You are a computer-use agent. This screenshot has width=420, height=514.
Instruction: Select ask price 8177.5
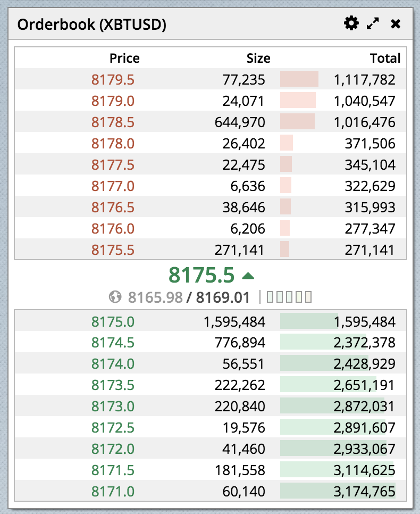[x=113, y=165]
